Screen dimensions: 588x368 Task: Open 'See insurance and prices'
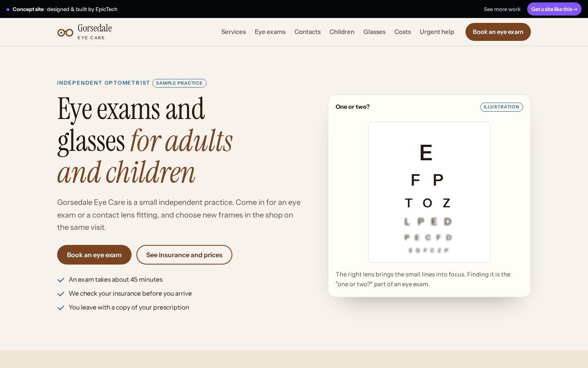(x=184, y=255)
